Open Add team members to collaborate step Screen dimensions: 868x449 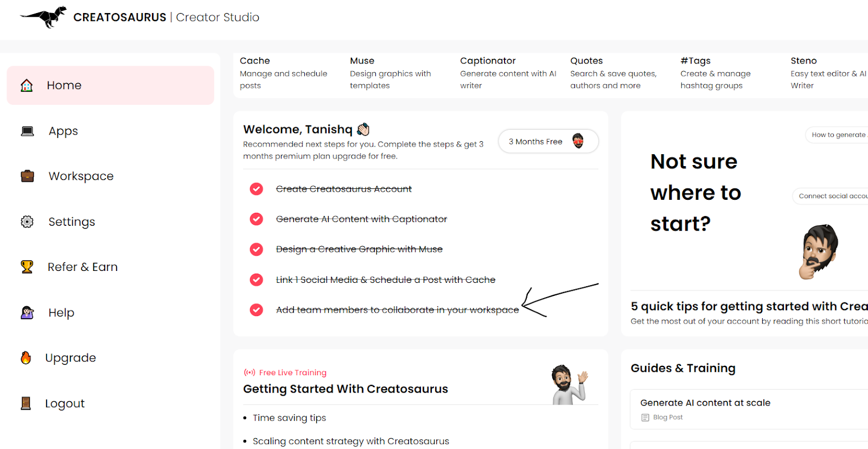(398, 309)
